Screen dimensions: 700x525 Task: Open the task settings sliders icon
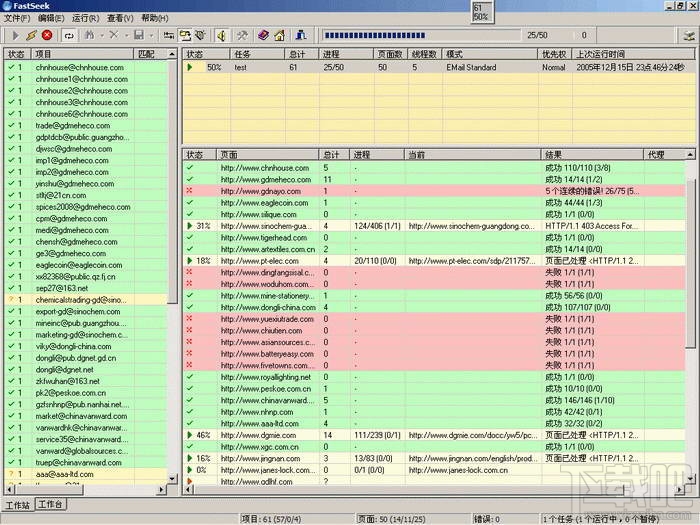tap(169, 35)
